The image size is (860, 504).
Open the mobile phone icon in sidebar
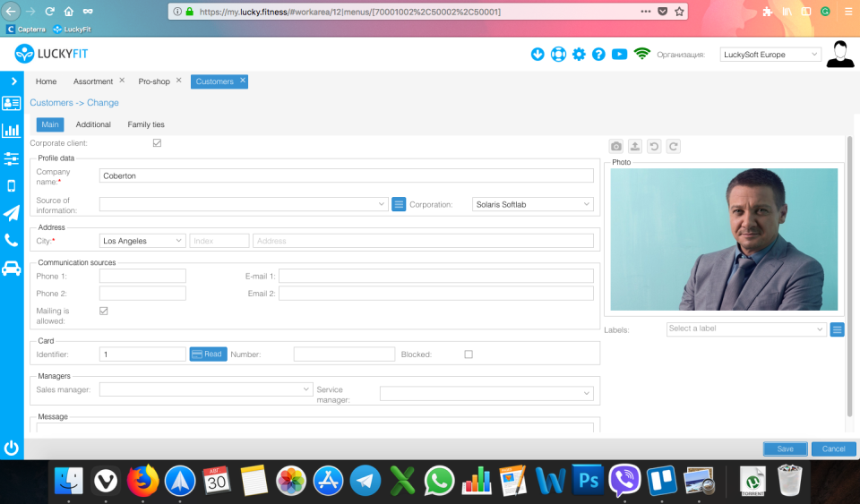(12, 185)
